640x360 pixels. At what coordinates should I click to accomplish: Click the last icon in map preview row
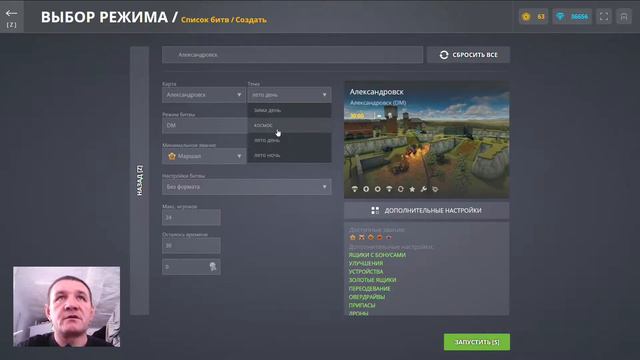[435, 189]
